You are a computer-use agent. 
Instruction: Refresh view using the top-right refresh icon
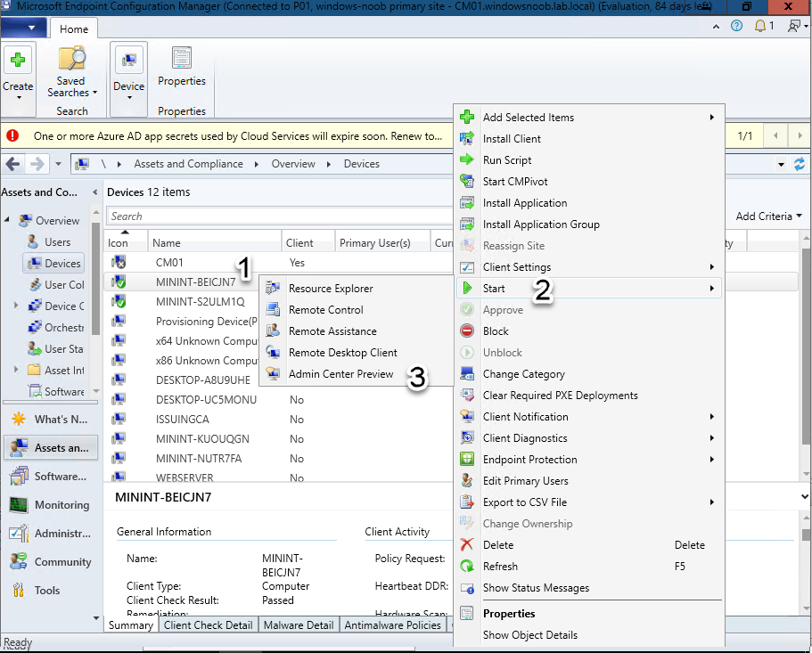coord(799,165)
